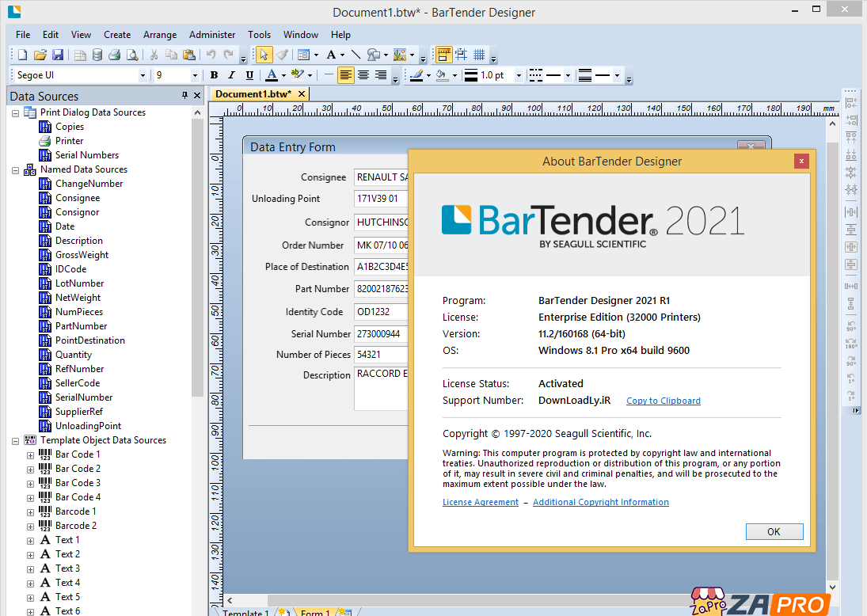
Task: Open the Create menu
Action: click(x=117, y=34)
